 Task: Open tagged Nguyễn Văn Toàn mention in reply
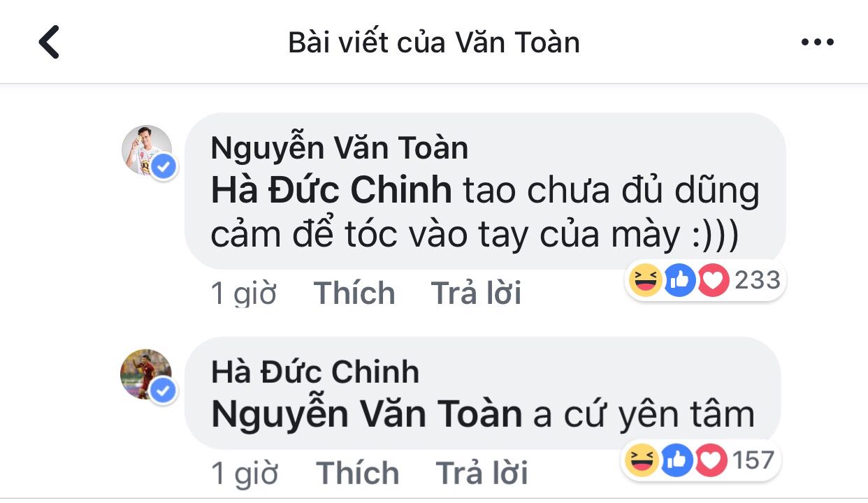click(x=367, y=414)
